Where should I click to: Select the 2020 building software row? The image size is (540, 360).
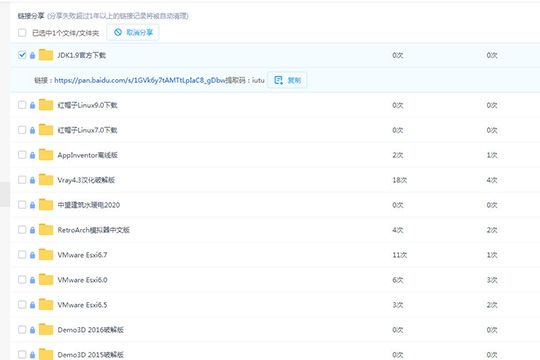275,205
